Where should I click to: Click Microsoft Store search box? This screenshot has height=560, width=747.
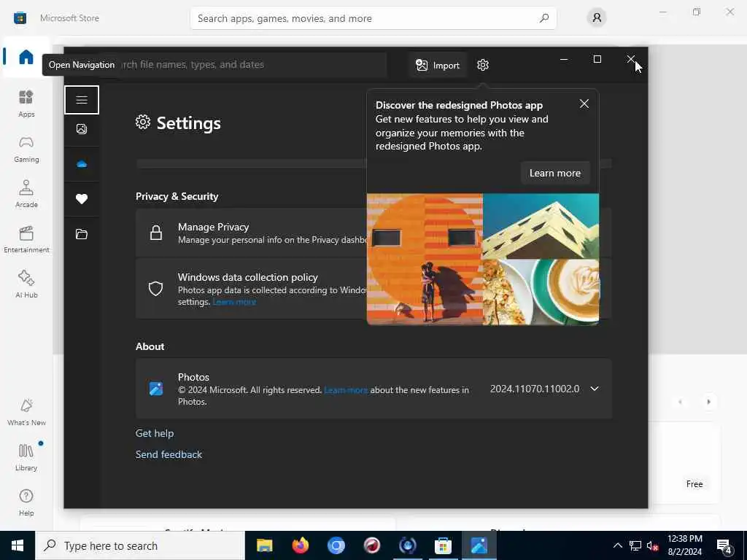(x=373, y=18)
